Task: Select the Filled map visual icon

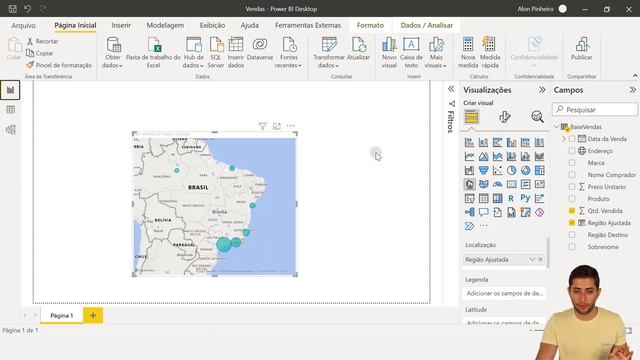Action: click(x=483, y=184)
